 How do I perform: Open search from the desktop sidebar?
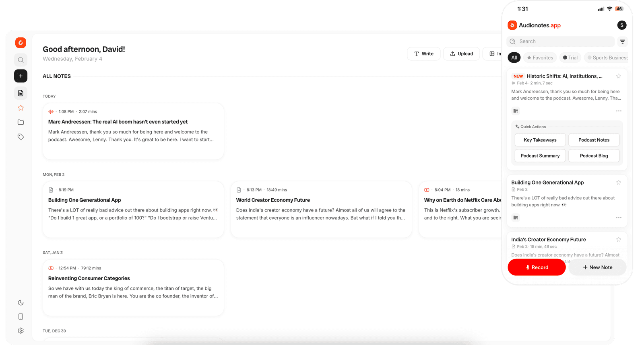pyautogui.click(x=21, y=60)
